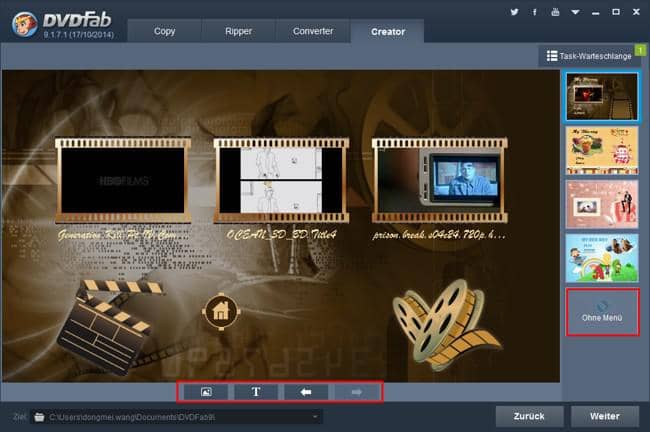
Task: Click the OCEAN_3D_BD Title4 video thumbnail
Action: [x=281, y=180]
